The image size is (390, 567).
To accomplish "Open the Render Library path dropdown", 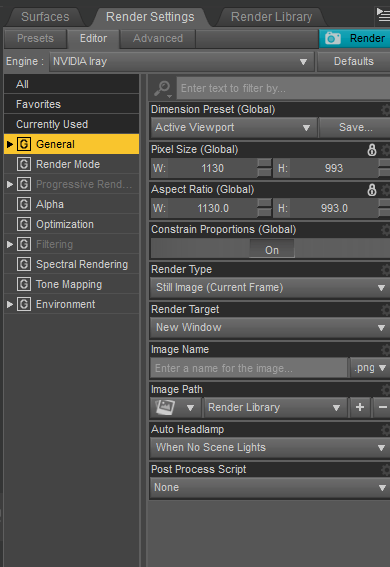I will click(x=275, y=408).
